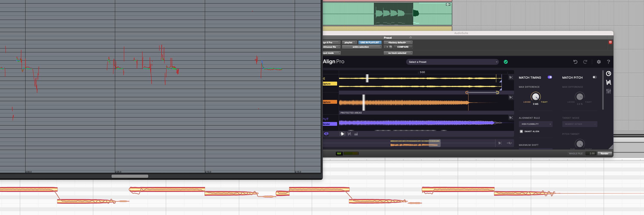Click 0.0 level meter readout
The width and height of the screenshot is (644, 215).
339,154
